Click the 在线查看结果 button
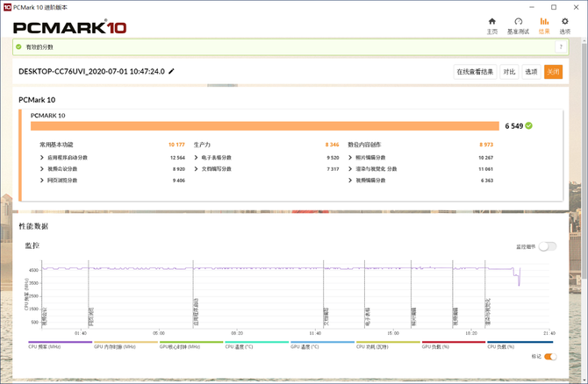The height and width of the screenshot is (384, 588). pos(475,72)
